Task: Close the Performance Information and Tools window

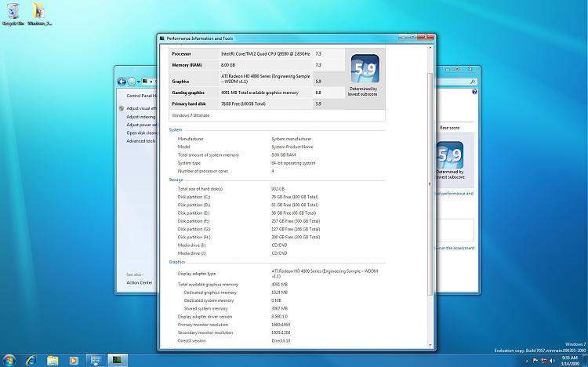Action: pos(426,37)
